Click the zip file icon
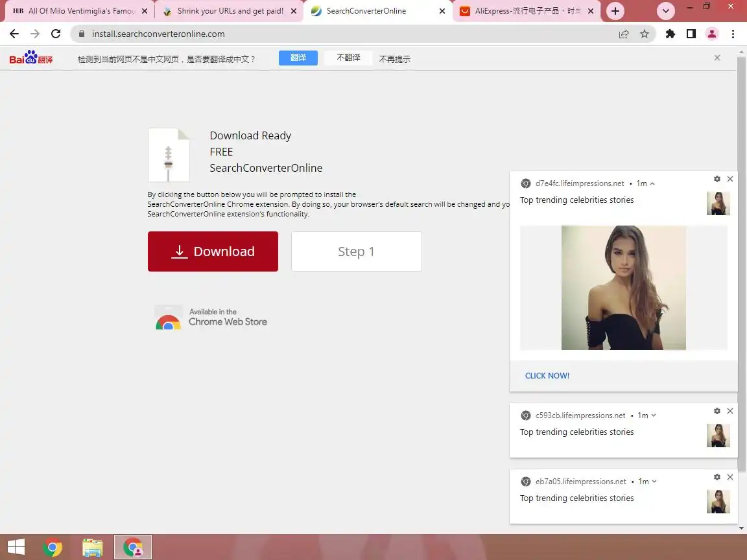This screenshot has width=747, height=560. point(169,155)
